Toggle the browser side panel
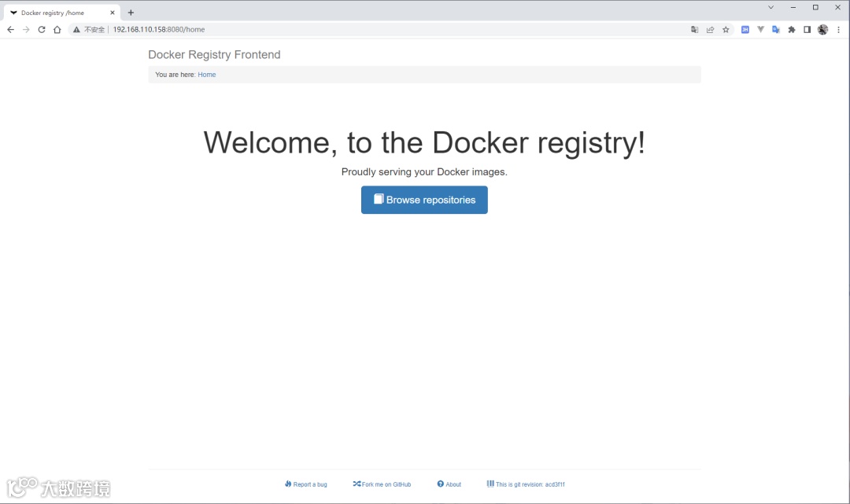Screen dimensions: 850x504 [x=807, y=30]
